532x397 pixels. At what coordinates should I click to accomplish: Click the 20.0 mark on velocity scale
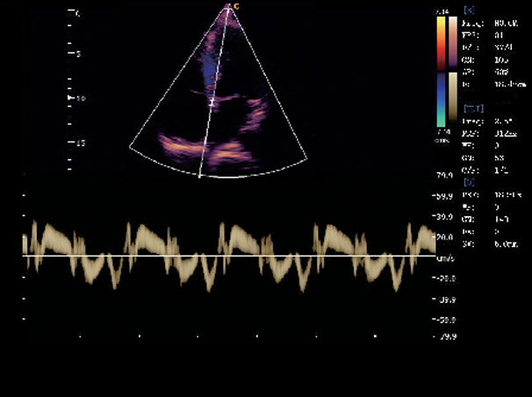(446, 236)
